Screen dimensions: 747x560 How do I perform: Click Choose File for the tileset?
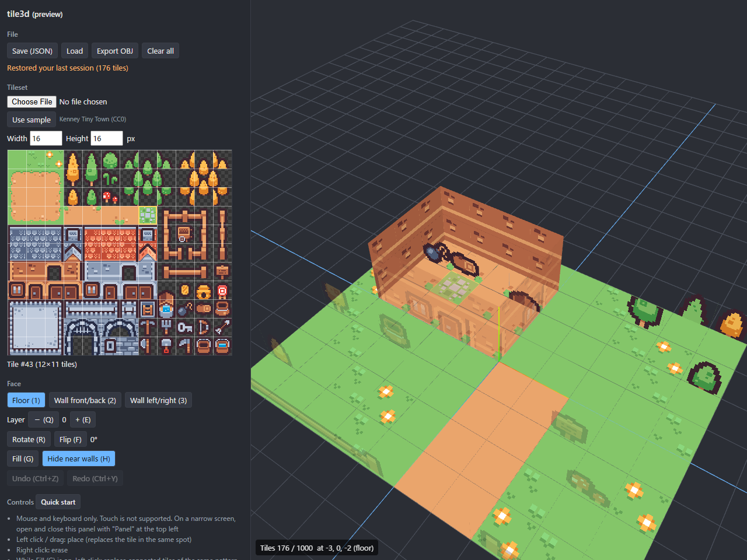tap(32, 101)
